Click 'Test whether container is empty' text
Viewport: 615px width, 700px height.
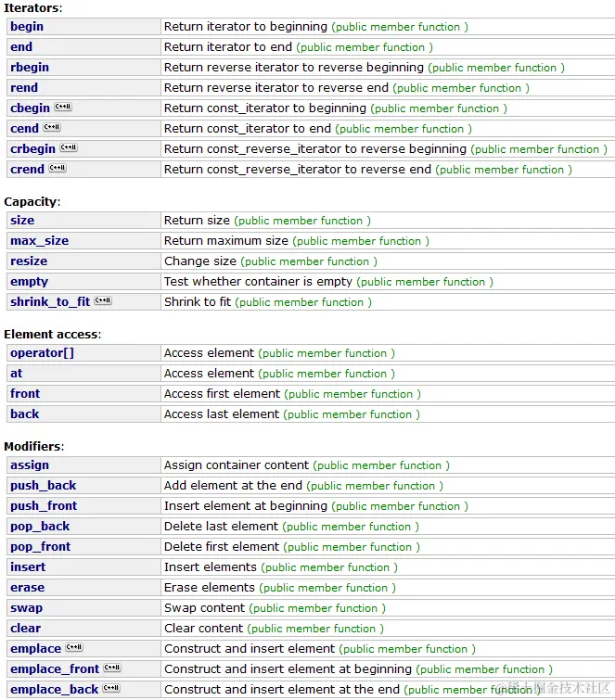click(258, 282)
